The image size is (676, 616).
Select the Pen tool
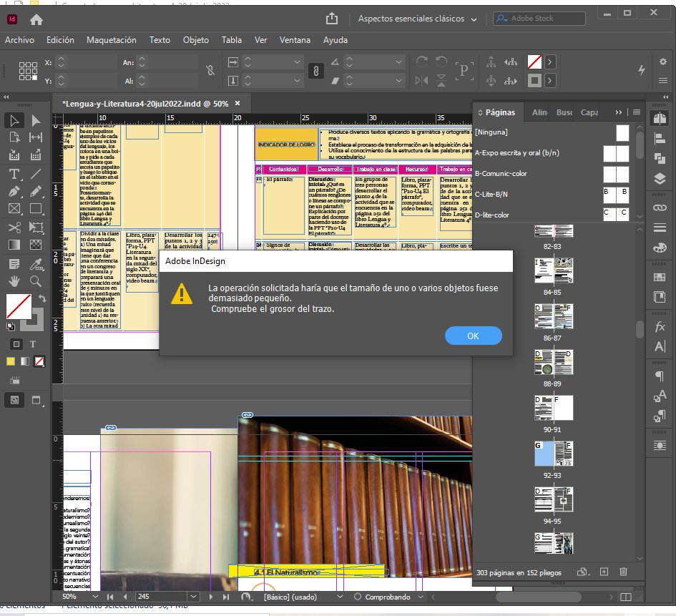[13, 191]
